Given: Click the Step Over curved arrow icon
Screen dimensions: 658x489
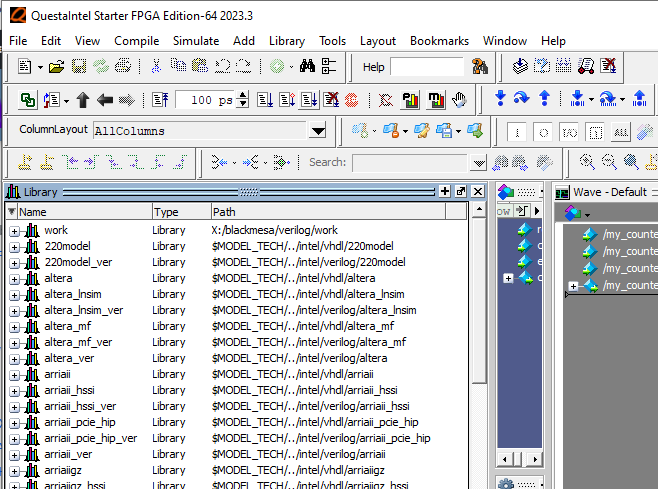Looking at the screenshot, I should point(521,98).
